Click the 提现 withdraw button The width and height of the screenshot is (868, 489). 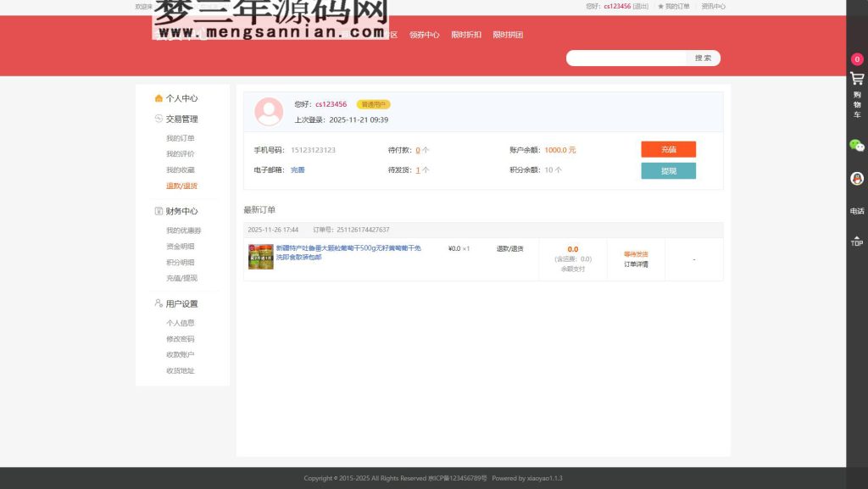click(669, 170)
